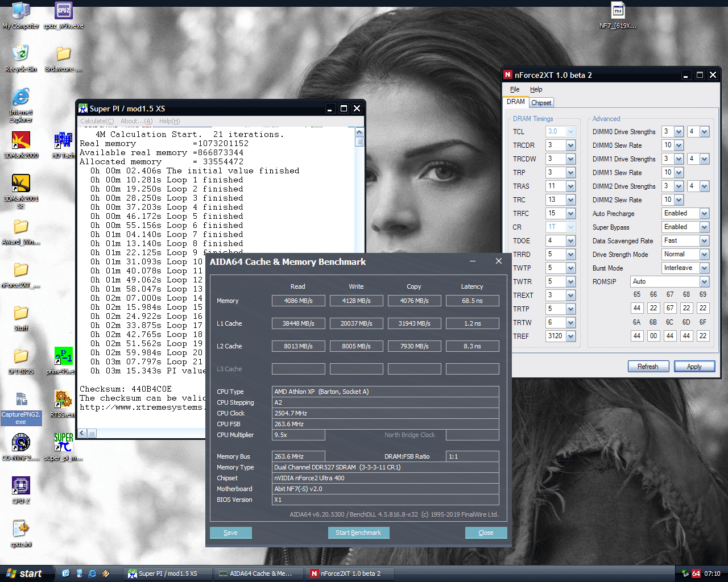Open the Data Scavenged Rate dropdown
Screen dimensions: 728x582
(704, 241)
